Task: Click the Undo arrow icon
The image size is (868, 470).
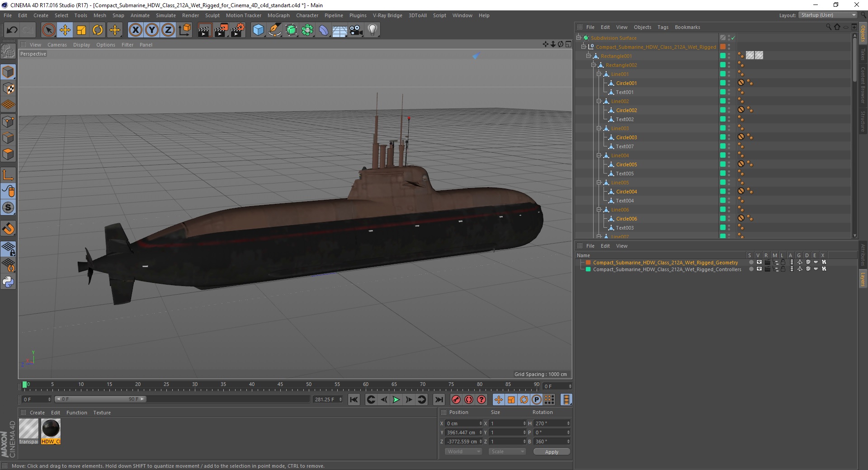Action: (x=12, y=30)
